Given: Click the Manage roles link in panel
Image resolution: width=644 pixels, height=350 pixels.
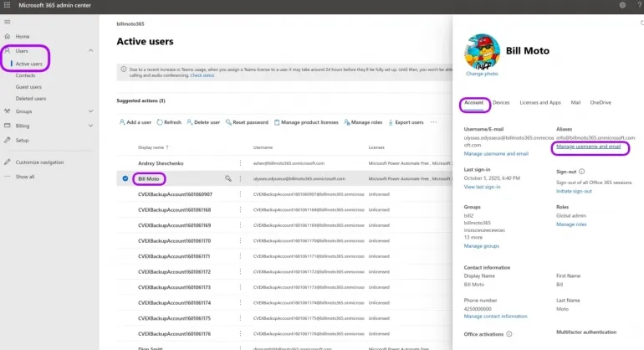Looking at the screenshot, I should (x=571, y=224).
